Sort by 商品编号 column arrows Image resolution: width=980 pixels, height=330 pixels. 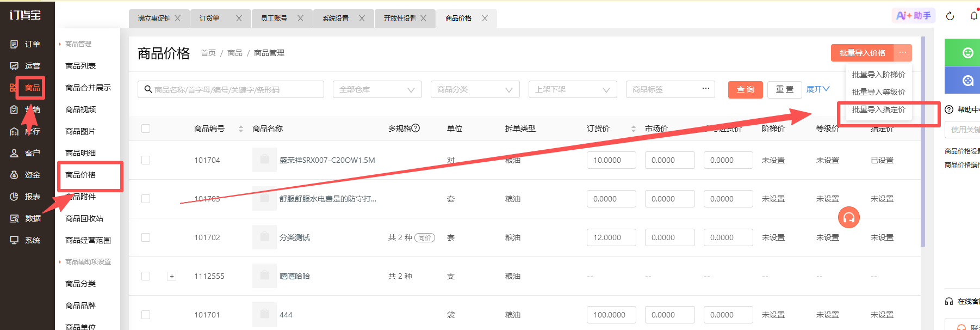(x=241, y=129)
